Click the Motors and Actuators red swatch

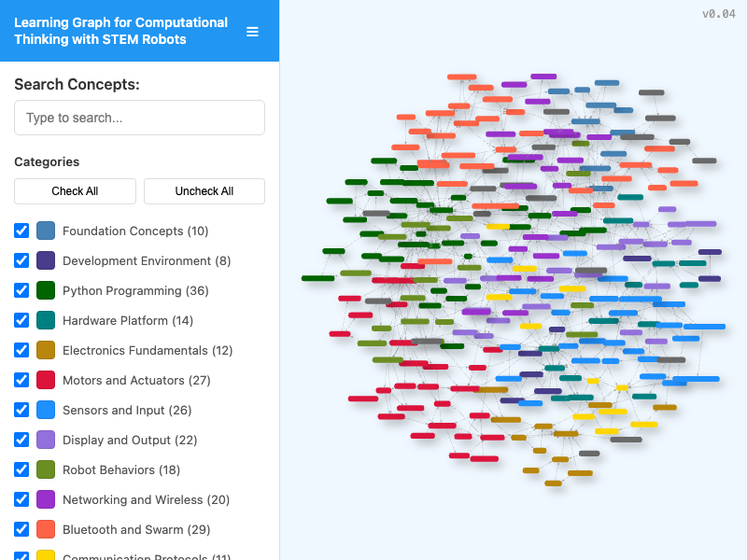46,380
